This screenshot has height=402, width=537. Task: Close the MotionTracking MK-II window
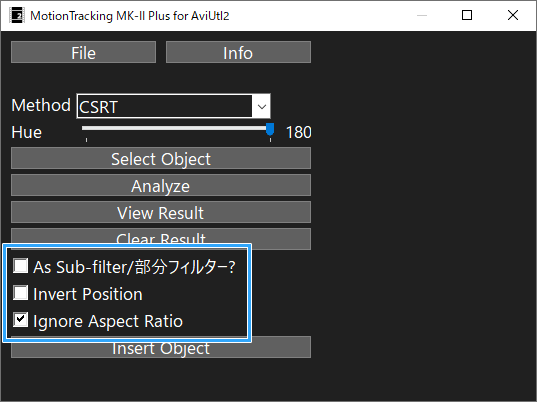coord(513,15)
